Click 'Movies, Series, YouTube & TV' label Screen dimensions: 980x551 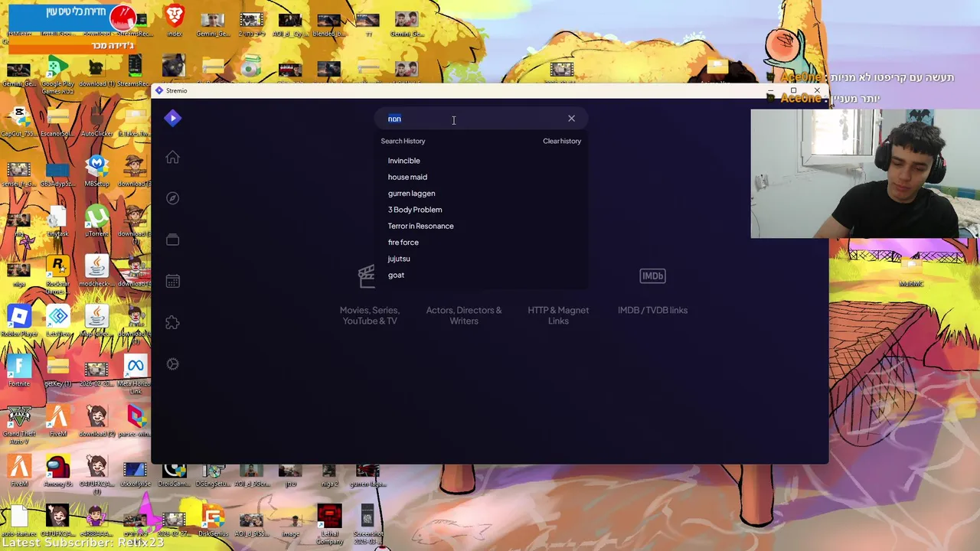click(369, 315)
